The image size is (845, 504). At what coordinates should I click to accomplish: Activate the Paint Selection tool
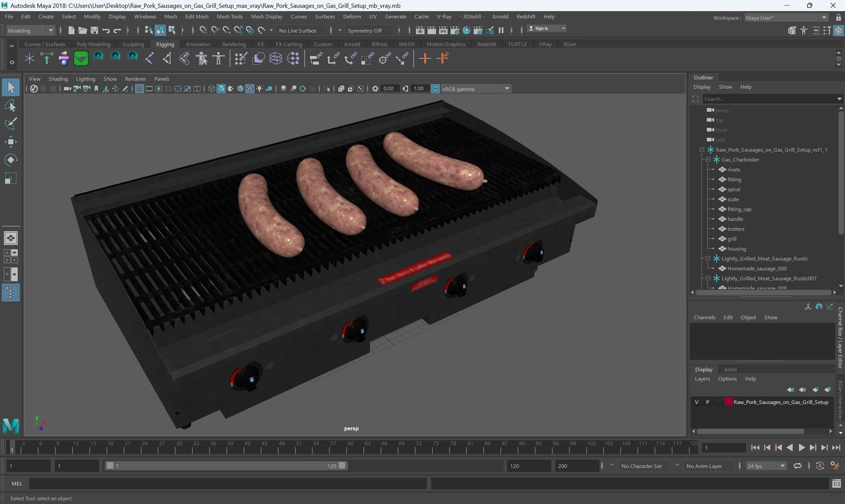(x=10, y=124)
